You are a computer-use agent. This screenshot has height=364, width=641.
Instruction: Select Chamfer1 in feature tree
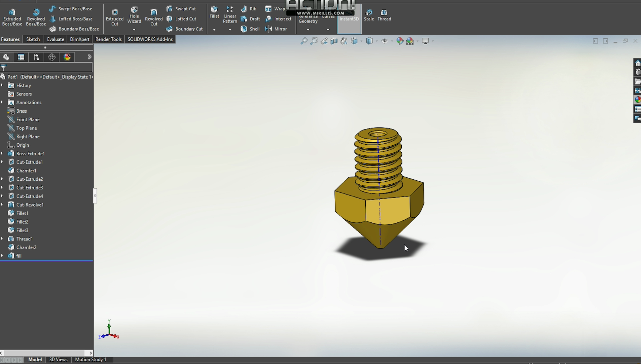pyautogui.click(x=26, y=171)
